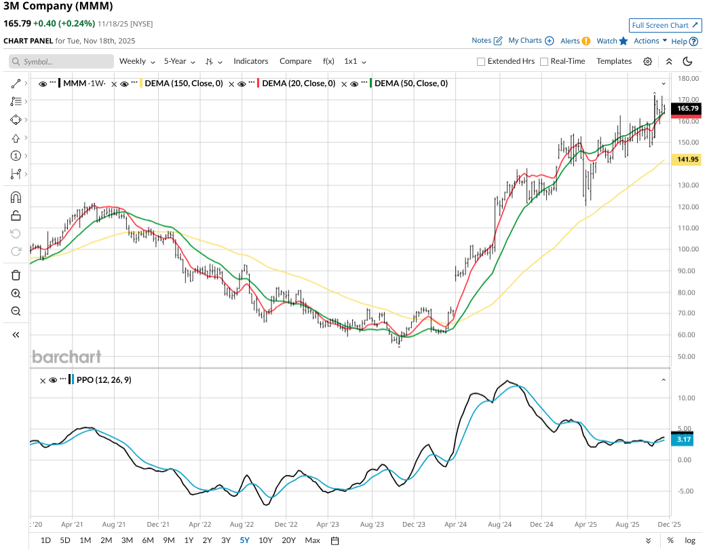This screenshot has width=728, height=560.
Task: Click the Full Screen Chart button
Action: click(x=665, y=25)
